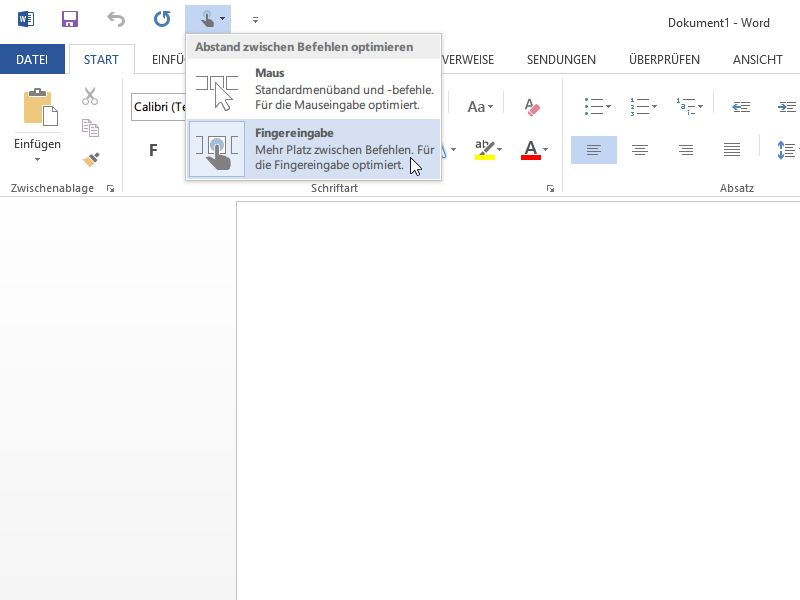
Task: Click inside the blank document page
Action: pos(518,401)
